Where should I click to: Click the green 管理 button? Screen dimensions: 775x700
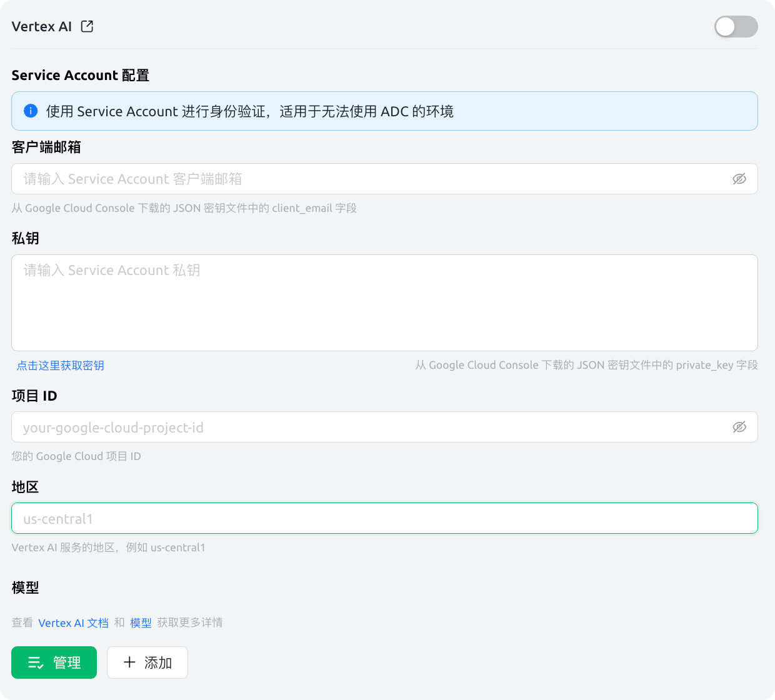click(x=54, y=662)
